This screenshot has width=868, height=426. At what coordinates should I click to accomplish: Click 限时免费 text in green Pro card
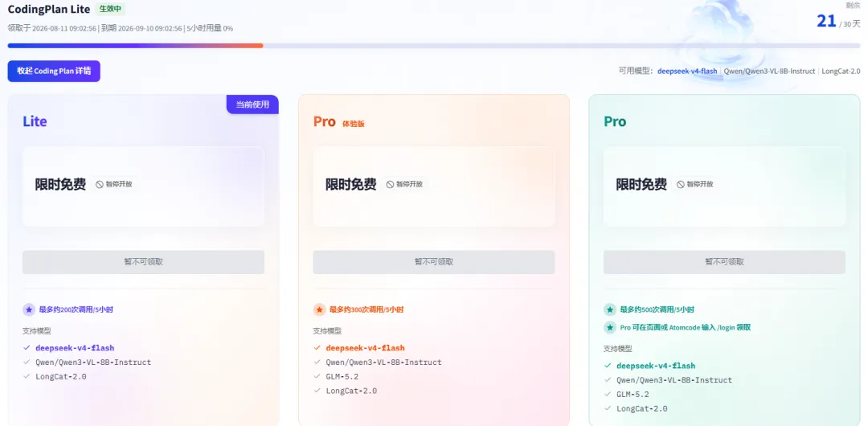pos(641,185)
